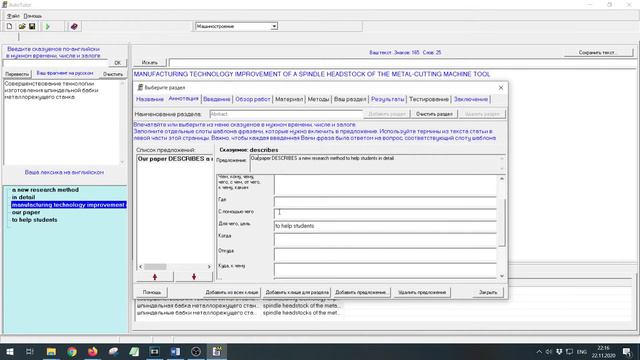Expand the Машиностроение domain dropdown
The height and width of the screenshot is (360, 640).
tap(274, 26)
